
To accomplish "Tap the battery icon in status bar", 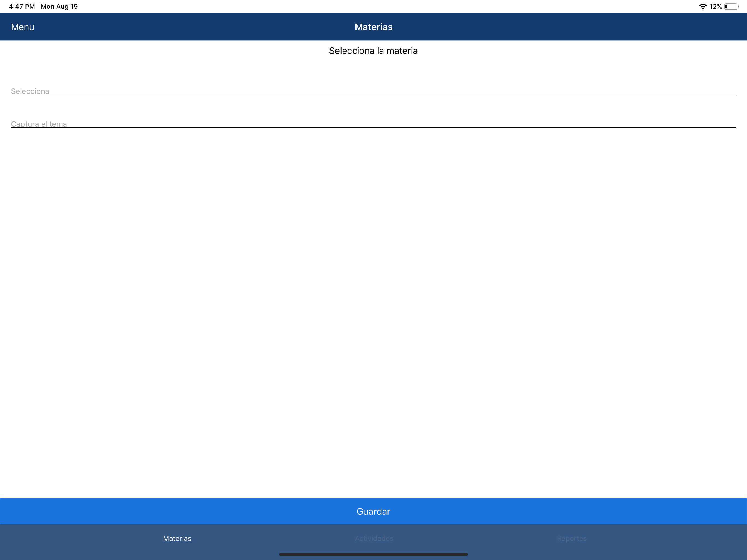I will tap(731, 6).
